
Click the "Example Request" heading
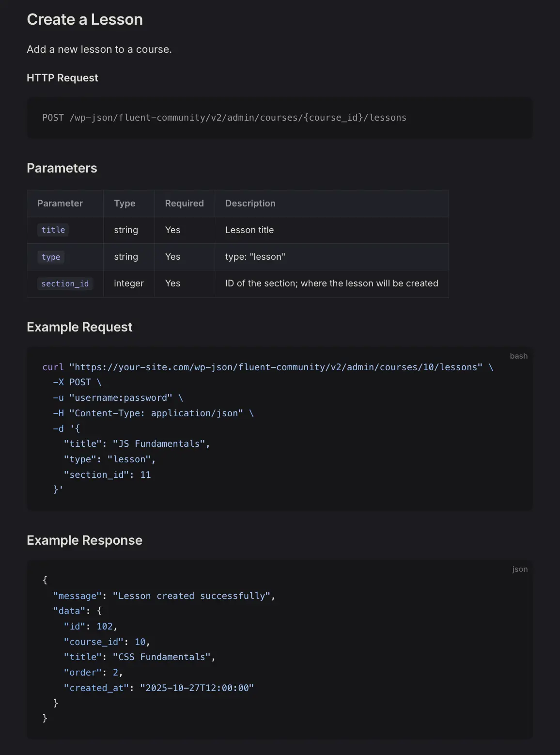79,327
